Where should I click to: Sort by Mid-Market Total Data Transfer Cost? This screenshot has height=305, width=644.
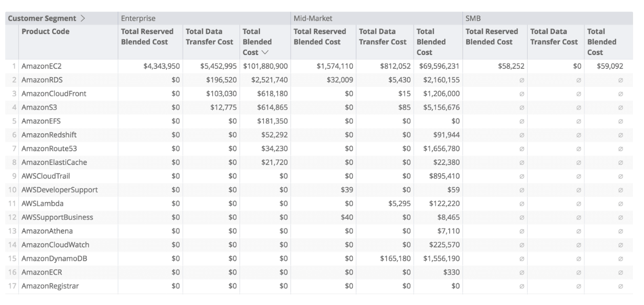(383, 36)
